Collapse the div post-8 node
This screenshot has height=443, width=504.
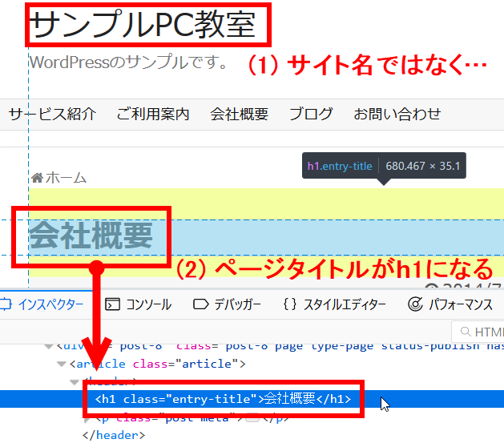[x=49, y=347]
